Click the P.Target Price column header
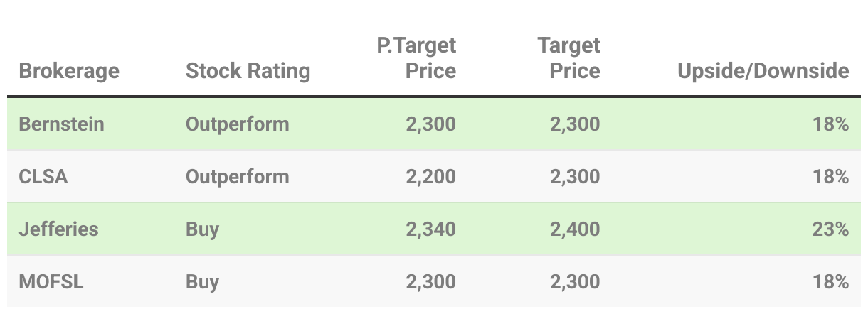 point(416,58)
